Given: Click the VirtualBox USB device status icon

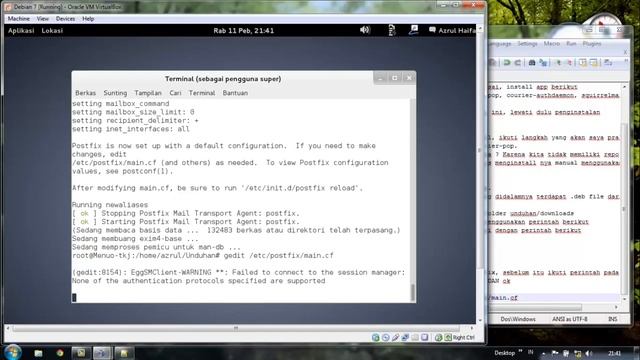Looking at the screenshot, I should click(395, 338).
